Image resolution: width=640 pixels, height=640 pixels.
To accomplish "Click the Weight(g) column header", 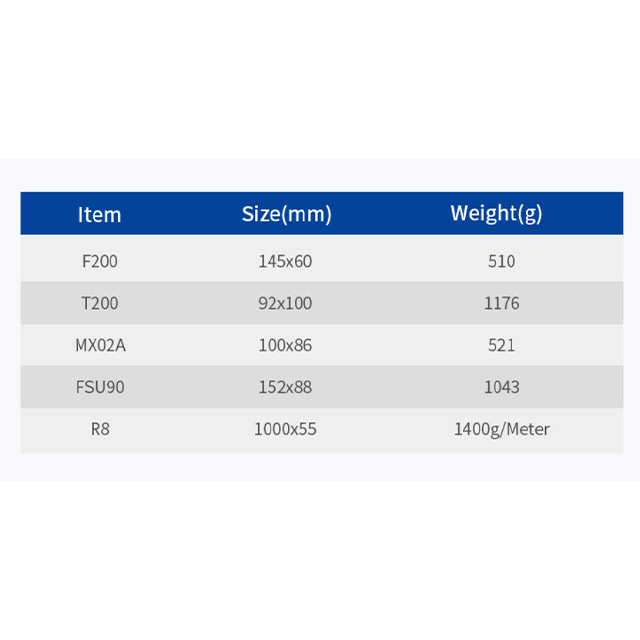I will [496, 213].
